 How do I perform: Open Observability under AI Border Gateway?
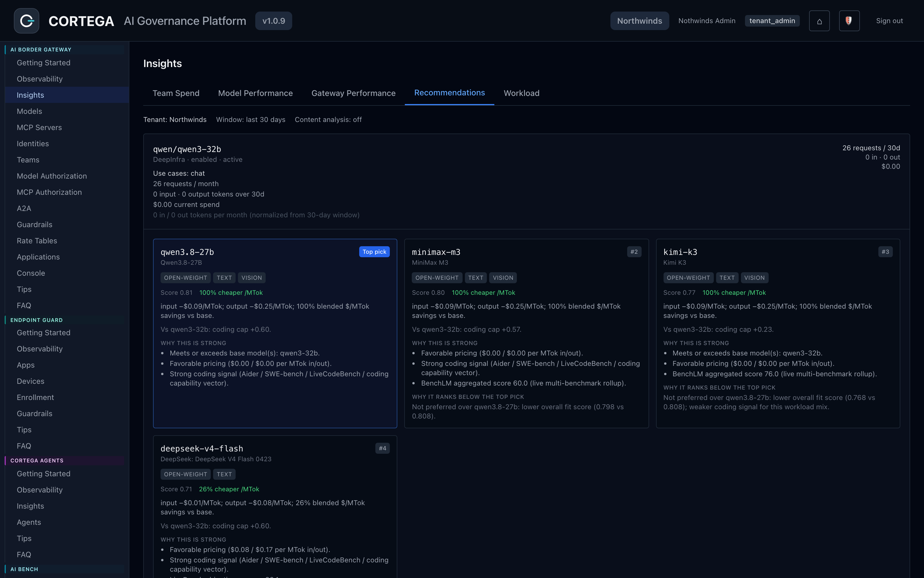point(67,79)
